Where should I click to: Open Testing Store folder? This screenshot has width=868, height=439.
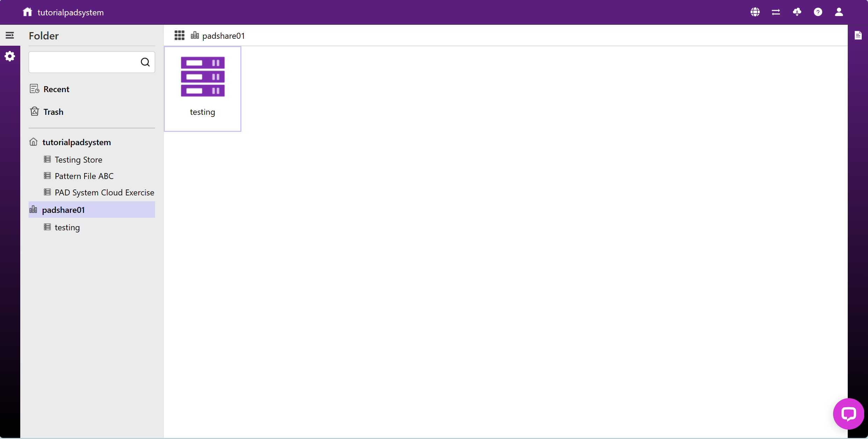(x=79, y=159)
